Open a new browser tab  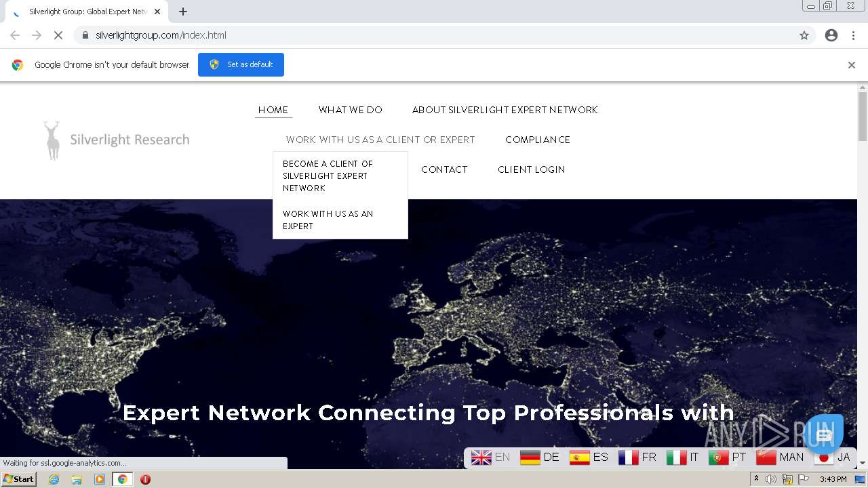(183, 12)
